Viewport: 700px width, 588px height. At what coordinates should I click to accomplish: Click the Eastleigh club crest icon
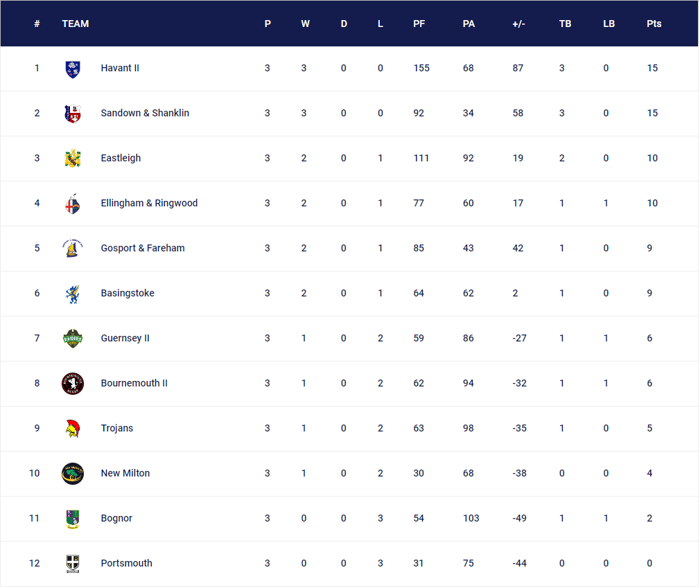pyautogui.click(x=72, y=159)
